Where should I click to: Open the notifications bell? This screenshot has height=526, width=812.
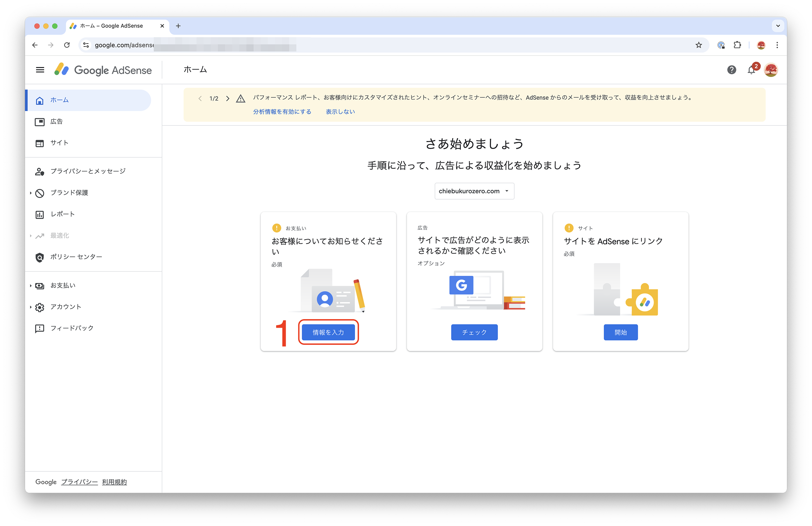pos(751,70)
